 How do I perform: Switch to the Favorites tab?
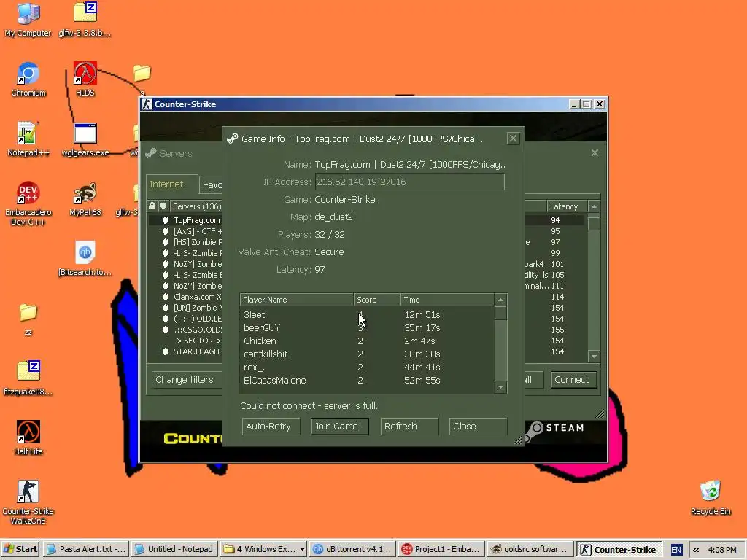coord(211,184)
